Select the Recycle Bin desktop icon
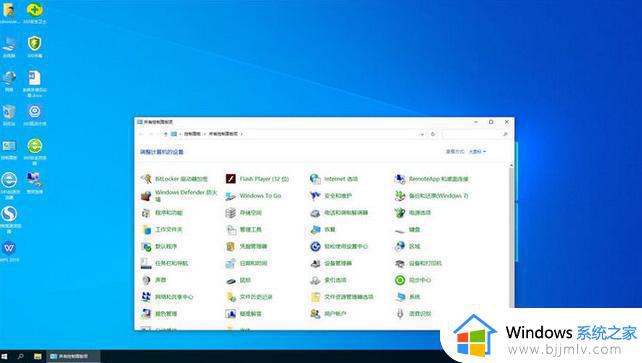 pos(9,115)
